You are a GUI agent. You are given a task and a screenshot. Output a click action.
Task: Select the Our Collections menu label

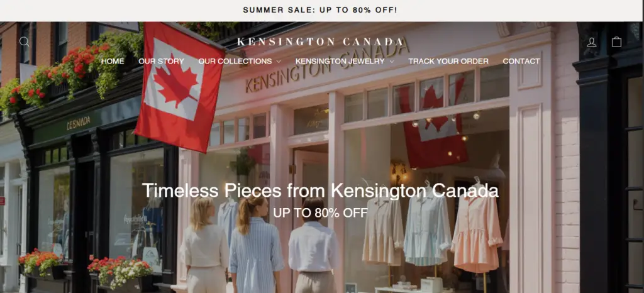tap(235, 61)
